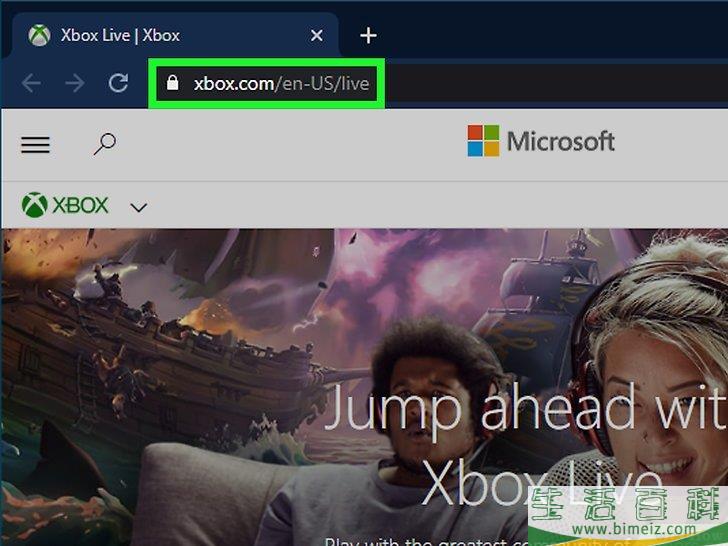This screenshot has width=728, height=546.
Task: Open a new tab with plus button
Action: (x=368, y=35)
